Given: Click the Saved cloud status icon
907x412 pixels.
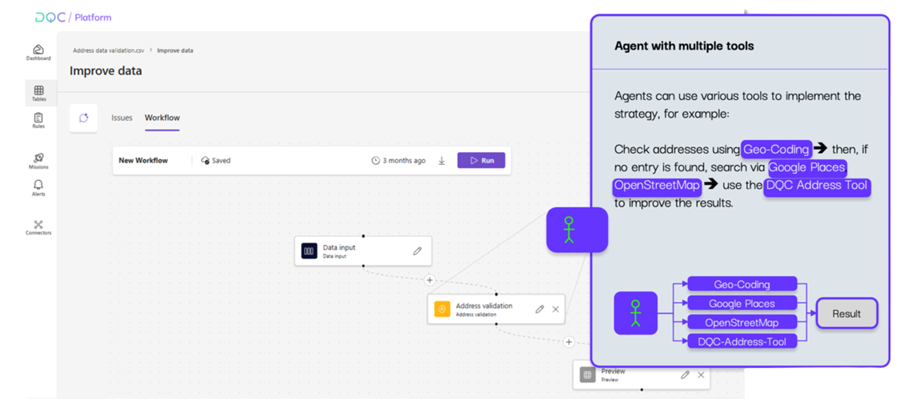Looking at the screenshot, I should tap(205, 161).
